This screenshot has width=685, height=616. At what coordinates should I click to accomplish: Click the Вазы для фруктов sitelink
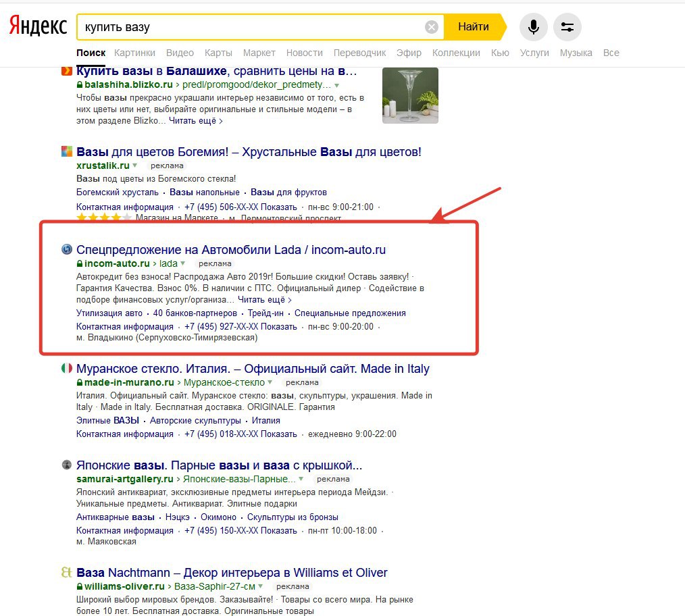pyautogui.click(x=288, y=192)
